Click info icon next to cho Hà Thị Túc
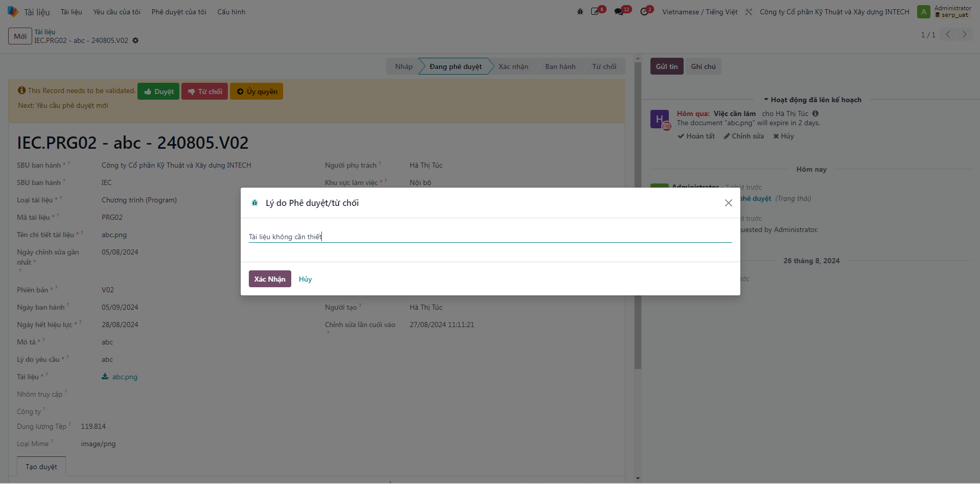The width and height of the screenshot is (980, 484). [x=815, y=113]
